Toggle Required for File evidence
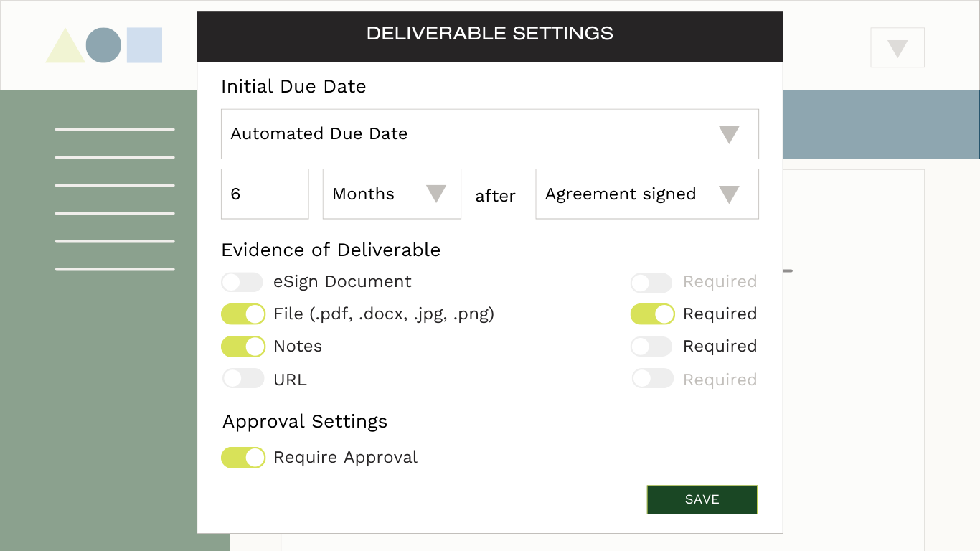 coord(652,314)
